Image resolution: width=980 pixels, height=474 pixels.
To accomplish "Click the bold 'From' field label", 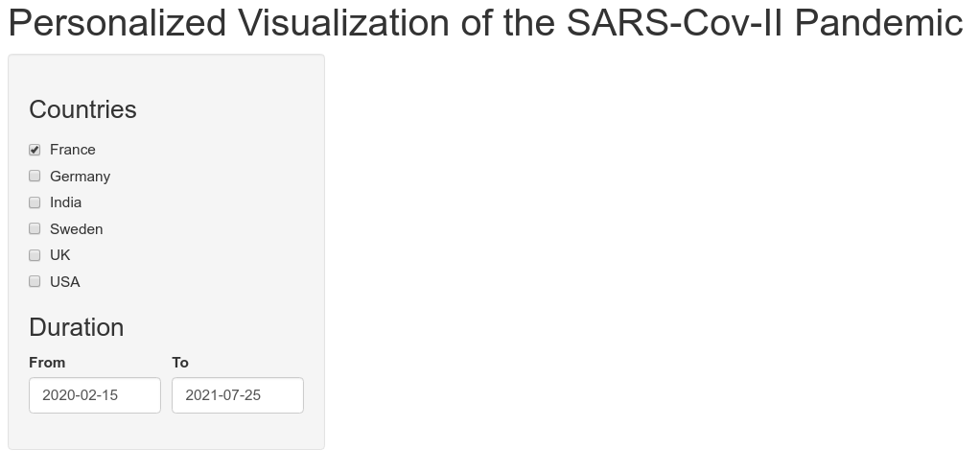I will 47,363.
